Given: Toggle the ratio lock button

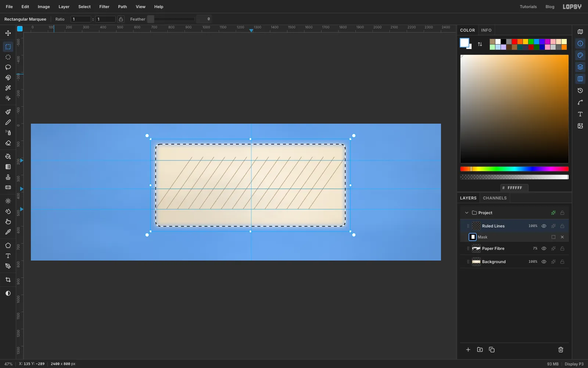Looking at the screenshot, I should 121,19.
